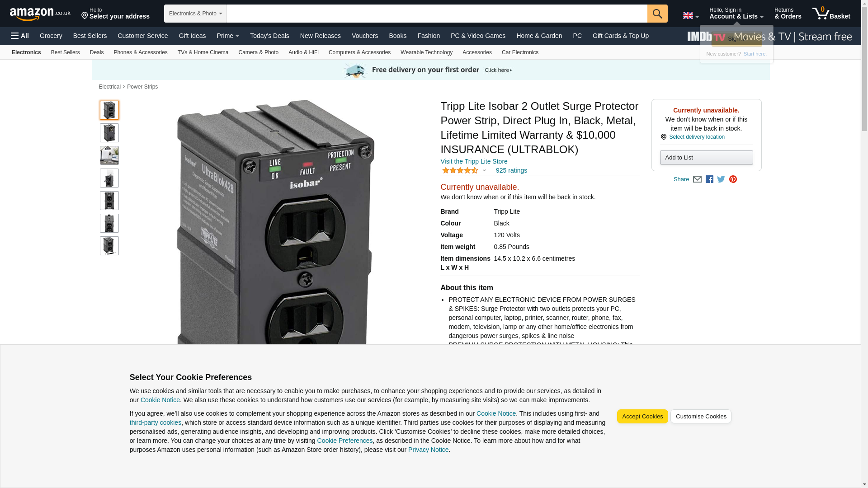The width and height of the screenshot is (868, 488).
Task: Expand the star ratings breakdown chevron
Action: pos(484,171)
